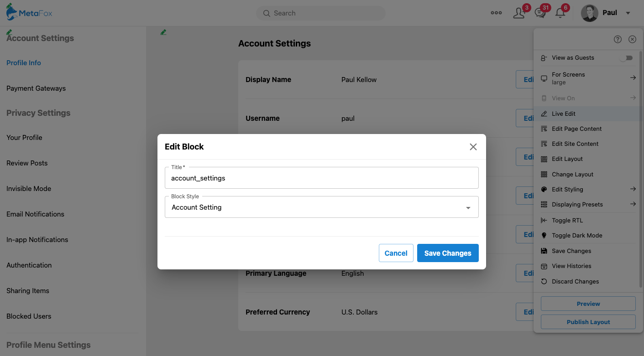Image resolution: width=644 pixels, height=356 pixels.
Task: Open the notifications bell
Action: tap(560, 13)
